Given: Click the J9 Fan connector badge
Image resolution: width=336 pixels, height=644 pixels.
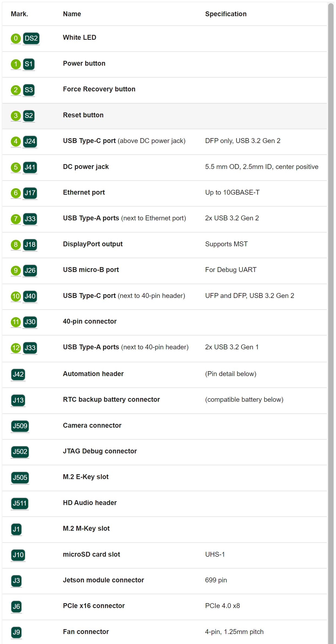Looking at the screenshot, I should (16, 632).
